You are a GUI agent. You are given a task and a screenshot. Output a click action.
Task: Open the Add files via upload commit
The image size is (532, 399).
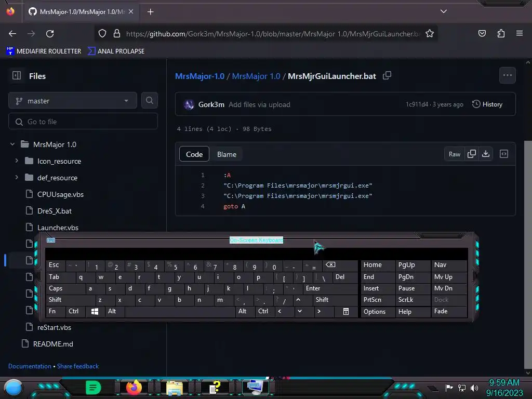click(259, 104)
